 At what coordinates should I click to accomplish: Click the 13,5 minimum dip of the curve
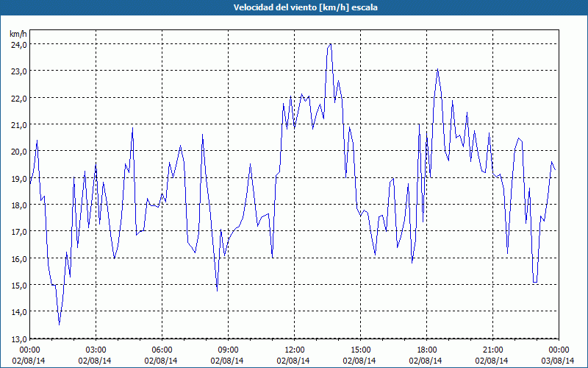(x=60, y=325)
